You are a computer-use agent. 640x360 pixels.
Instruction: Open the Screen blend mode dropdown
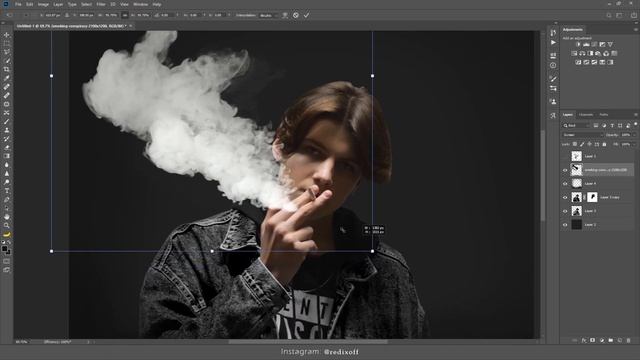[583, 135]
